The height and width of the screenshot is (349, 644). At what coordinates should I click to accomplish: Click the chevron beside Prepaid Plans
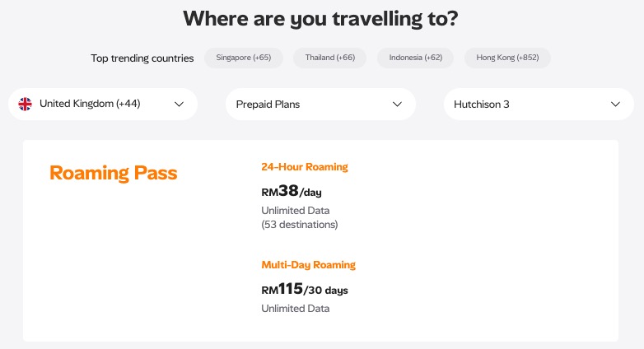pyautogui.click(x=397, y=105)
